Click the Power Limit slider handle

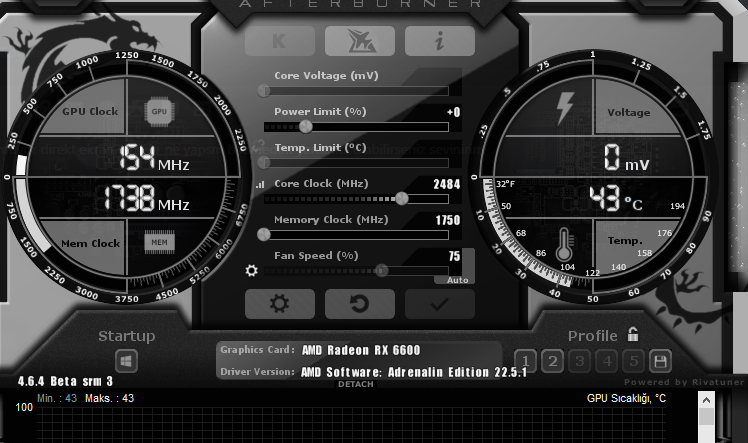tap(306, 127)
